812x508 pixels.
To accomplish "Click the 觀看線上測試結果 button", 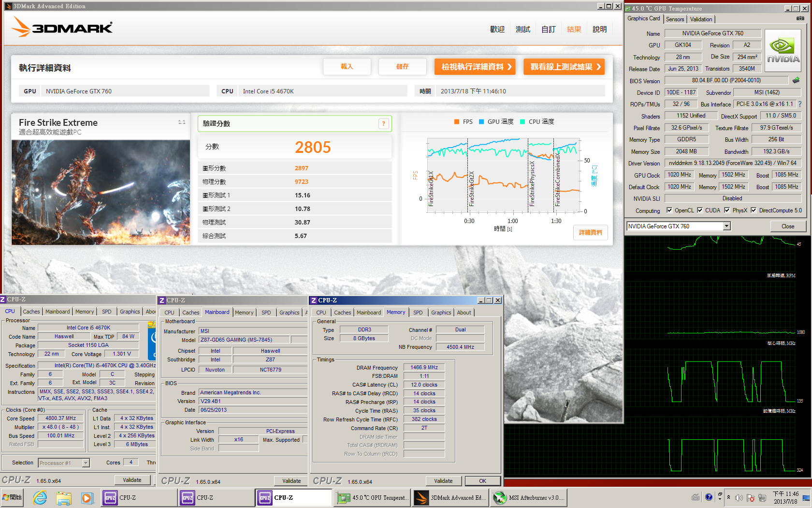I will [x=564, y=67].
